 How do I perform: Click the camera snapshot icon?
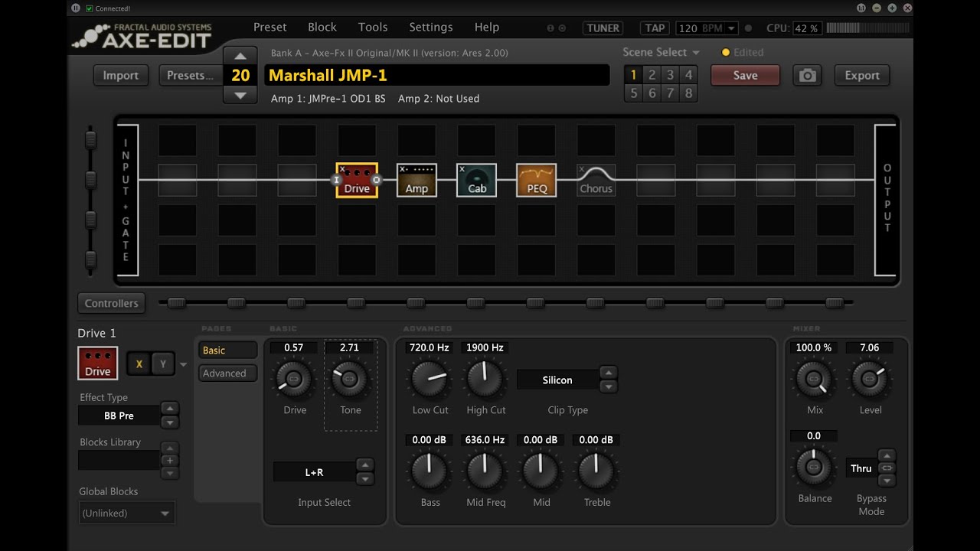click(808, 75)
